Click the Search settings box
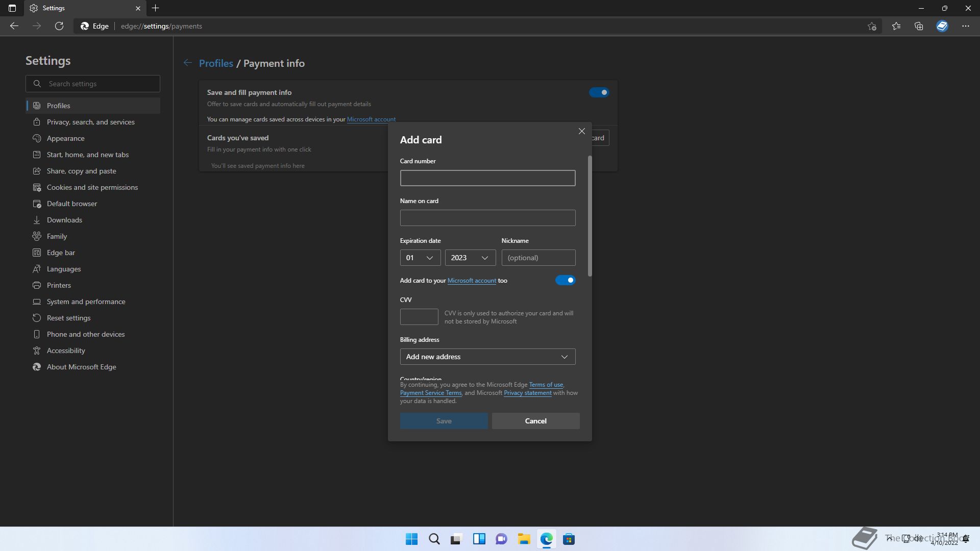980x551 pixels. (93, 84)
